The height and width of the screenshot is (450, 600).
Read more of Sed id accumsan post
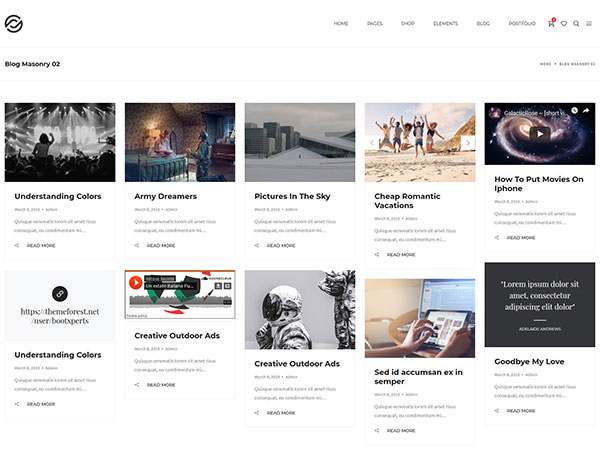pos(401,431)
